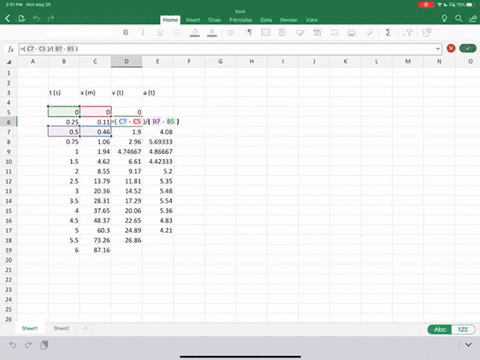Click the cell labeled a (t)
The height and width of the screenshot is (360, 480).
tap(158, 93)
